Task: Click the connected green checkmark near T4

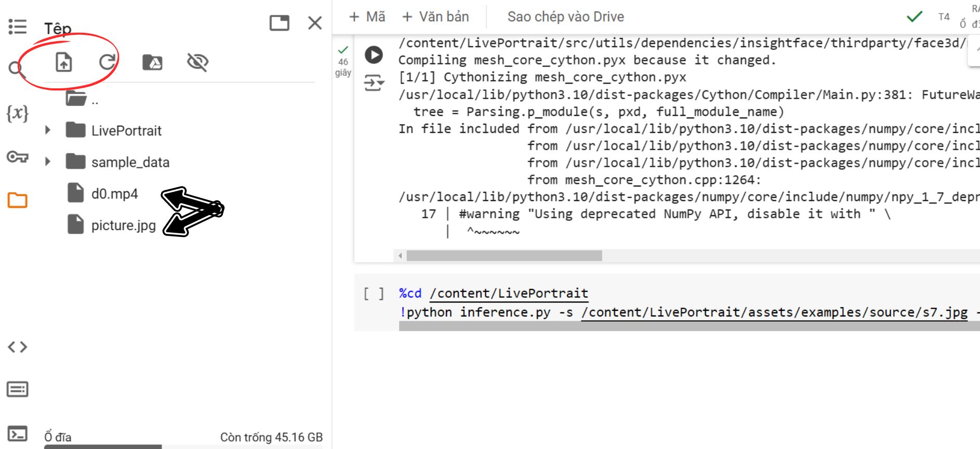Action: 915,17
